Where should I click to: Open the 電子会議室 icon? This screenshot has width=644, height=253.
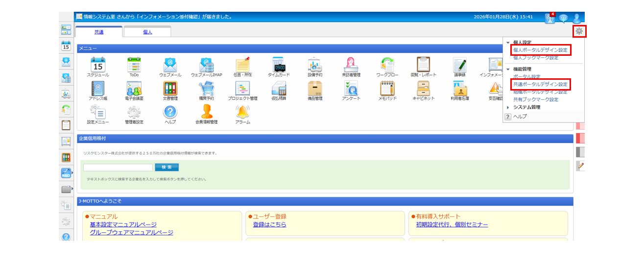click(134, 89)
